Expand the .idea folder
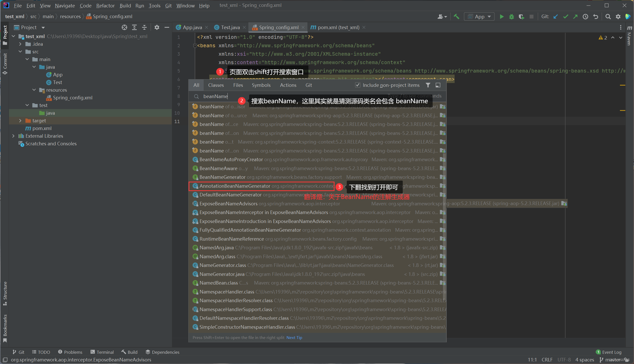The height and width of the screenshot is (364, 634). coord(20,44)
